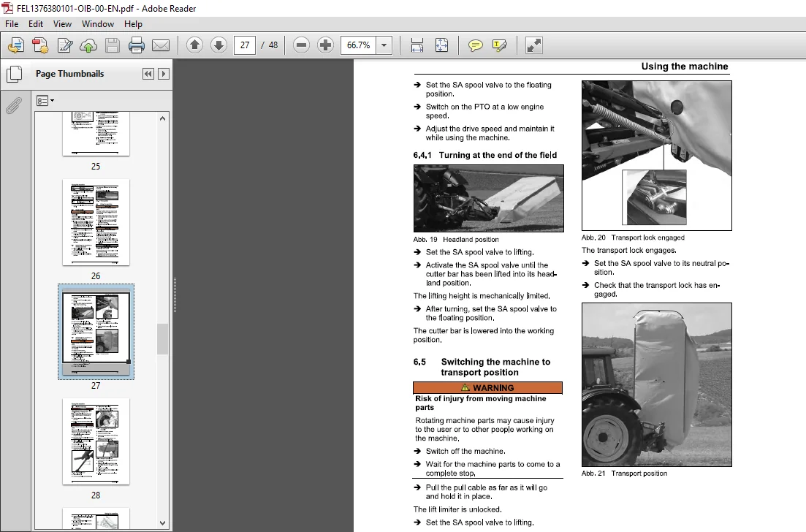Go to previous page with up arrow
806x532 pixels.
tap(194, 45)
